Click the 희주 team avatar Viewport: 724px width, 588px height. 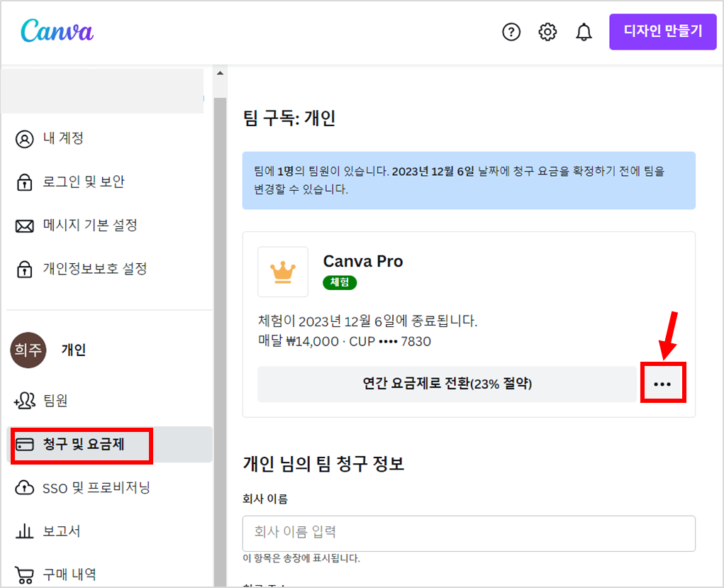click(x=28, y=350)
